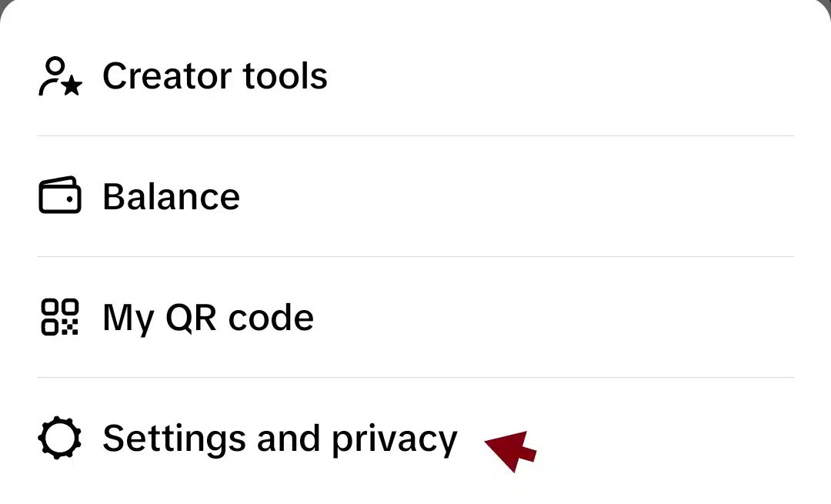Image resolution: width=831 pixels, height=504 pixels.
Task: Click the word "Settings" in the bottom row
Action: point(175,440)
